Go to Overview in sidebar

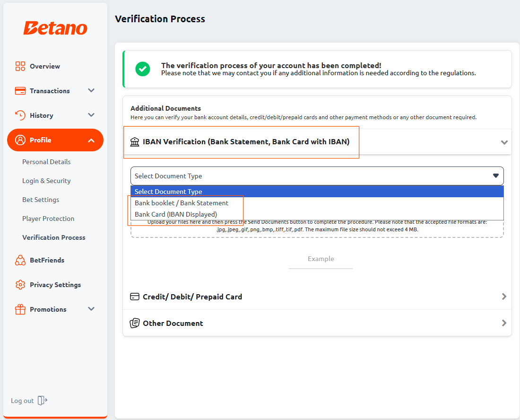coord(45,66)
